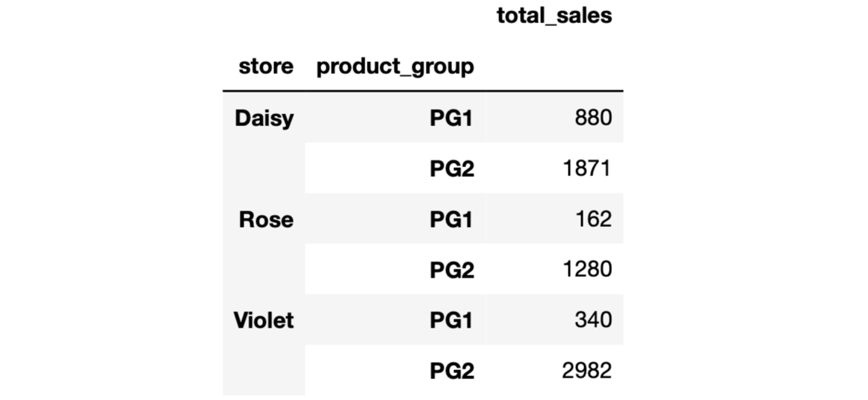Select the Violet store label

click(x=264, y=321)
